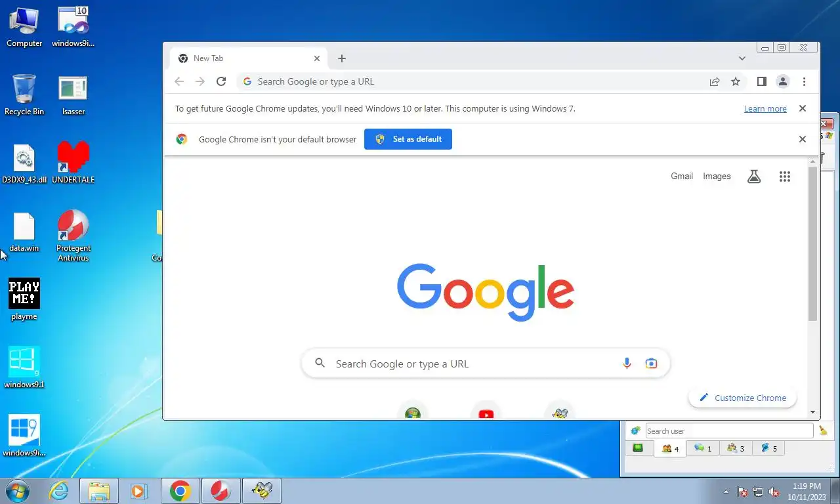
Task: Open the Chrome three-dot menu
Action: 804,81
